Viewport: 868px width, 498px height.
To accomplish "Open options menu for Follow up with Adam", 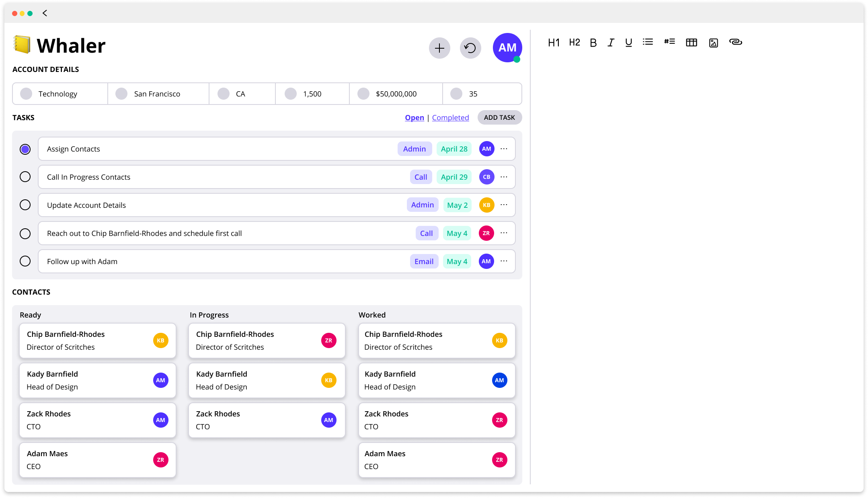I will 504,261.
